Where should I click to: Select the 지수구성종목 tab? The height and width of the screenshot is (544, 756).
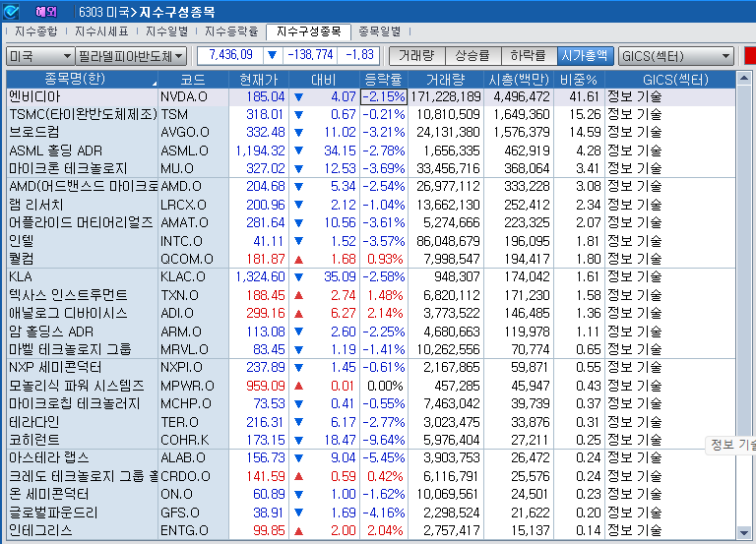(308, 31)
